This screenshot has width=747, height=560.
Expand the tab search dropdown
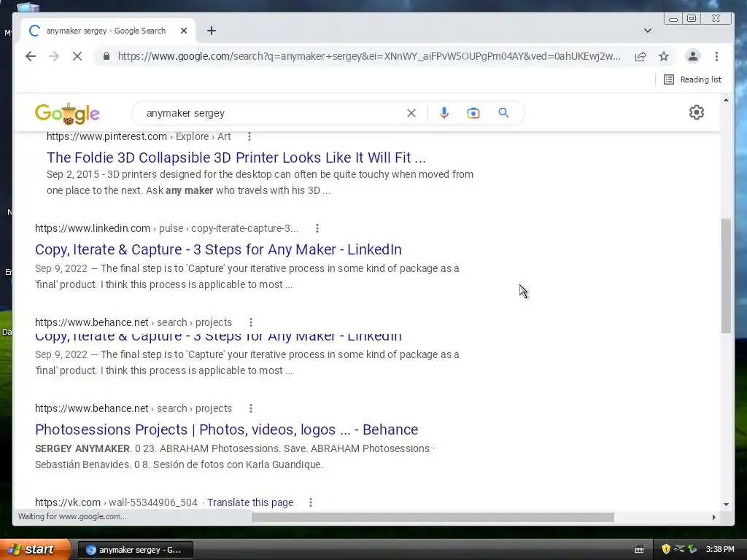click(648, 31)
